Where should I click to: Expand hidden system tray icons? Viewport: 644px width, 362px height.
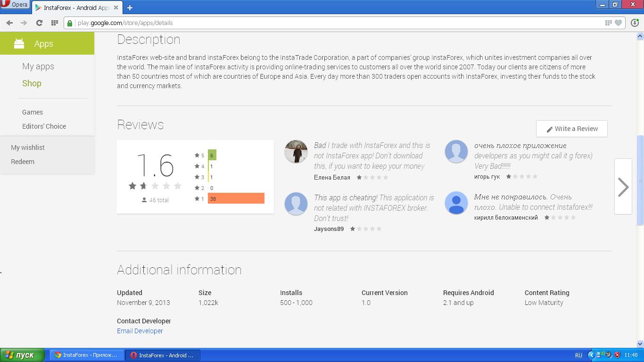click(x=591, y=355)
